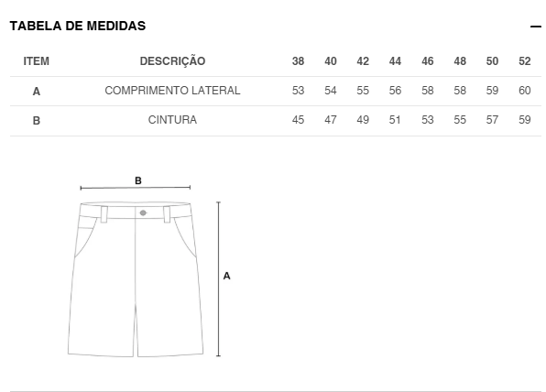Collapse the Tabela de Medidas section

(536, 27)
